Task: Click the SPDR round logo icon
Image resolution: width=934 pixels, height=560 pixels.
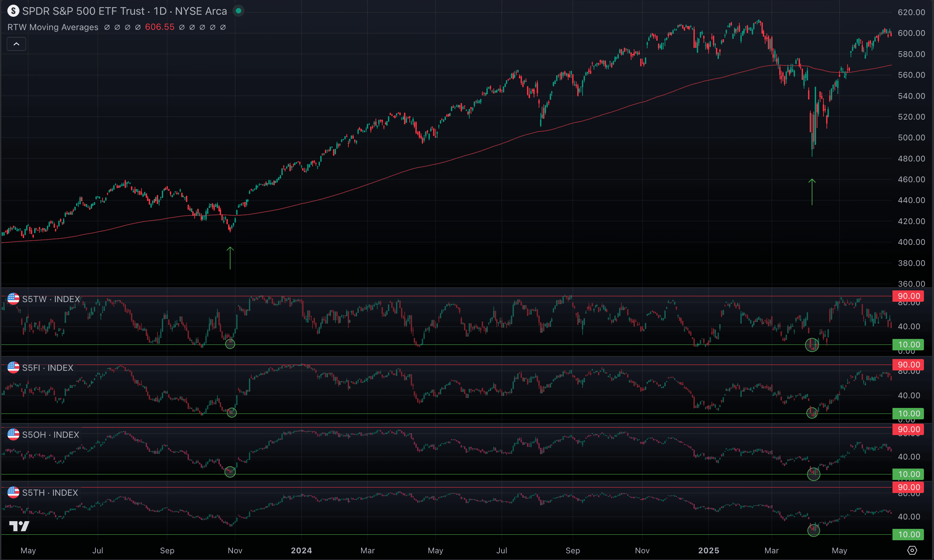Action: tap(13, 11)
